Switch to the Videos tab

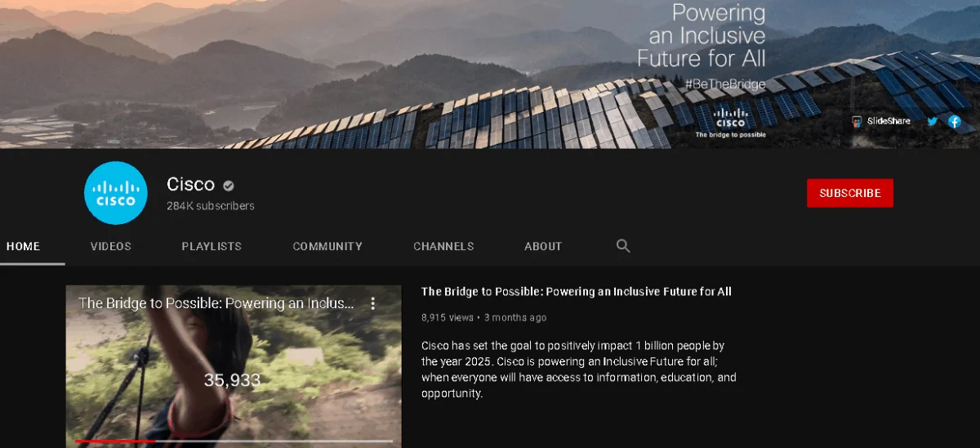tap(110, 246)
